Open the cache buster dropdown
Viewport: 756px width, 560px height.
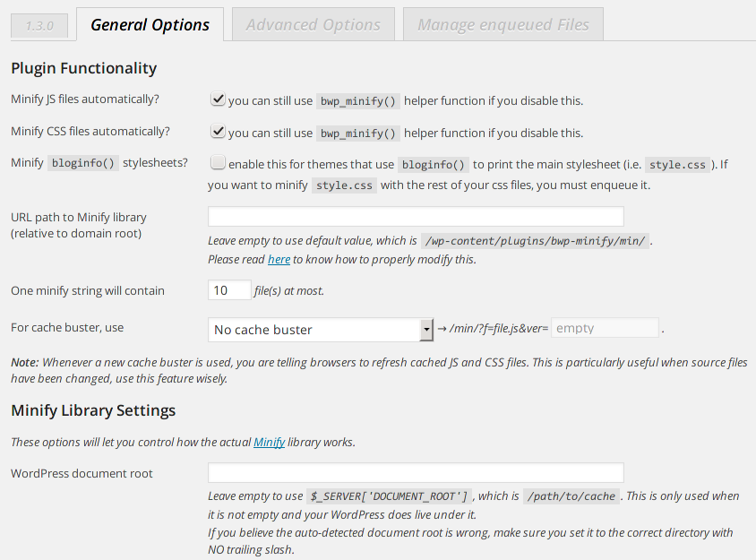coord(314,330)
